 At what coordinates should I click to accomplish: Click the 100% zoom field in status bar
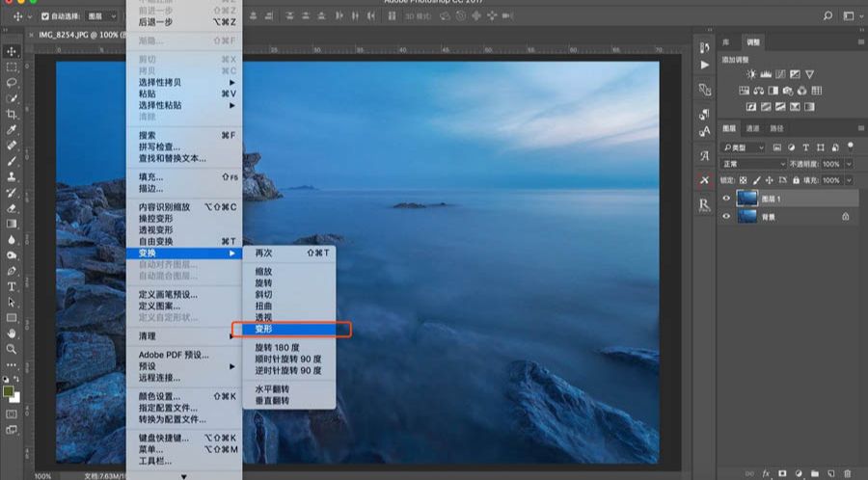point(42,475)
